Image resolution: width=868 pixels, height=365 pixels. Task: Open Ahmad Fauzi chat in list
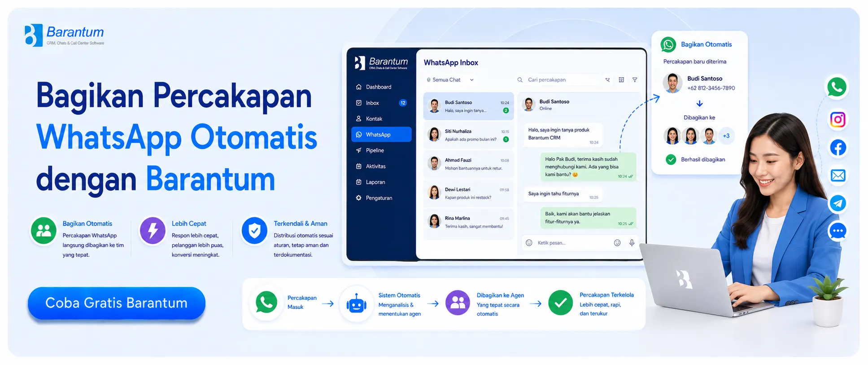tap(468, 164)
